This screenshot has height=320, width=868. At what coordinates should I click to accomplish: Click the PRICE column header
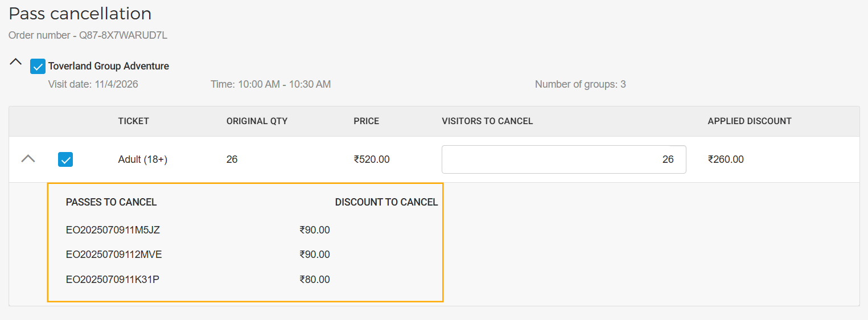[x=366, y=121]
